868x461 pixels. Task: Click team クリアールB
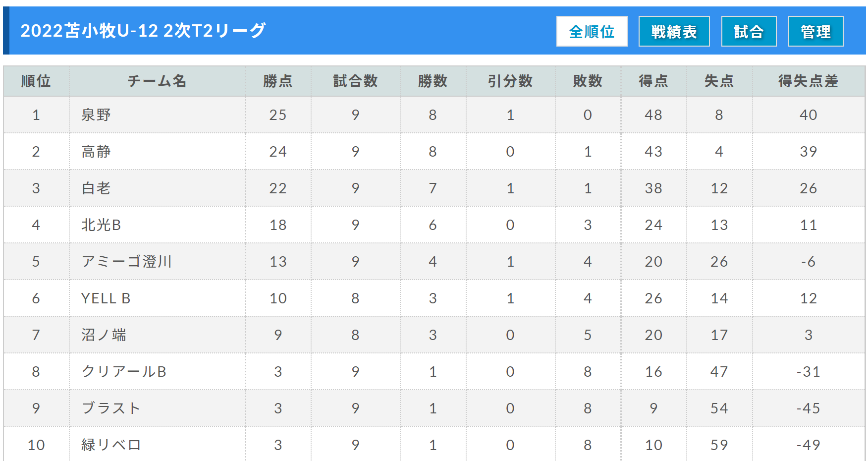pyautogui.click(x=124, y=372)
